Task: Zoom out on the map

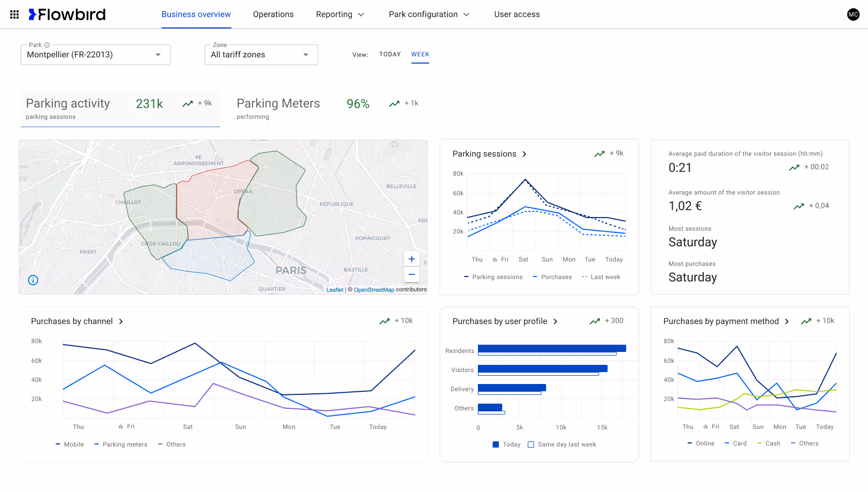Action: coord(412,274)
